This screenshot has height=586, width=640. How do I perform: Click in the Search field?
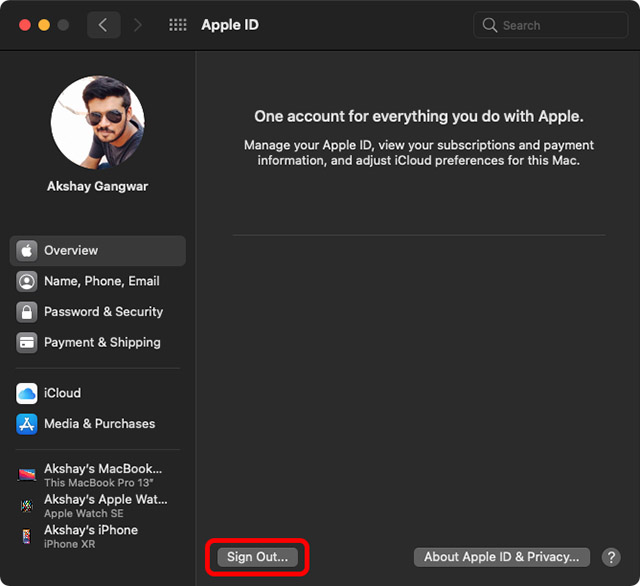click(551, 25)
